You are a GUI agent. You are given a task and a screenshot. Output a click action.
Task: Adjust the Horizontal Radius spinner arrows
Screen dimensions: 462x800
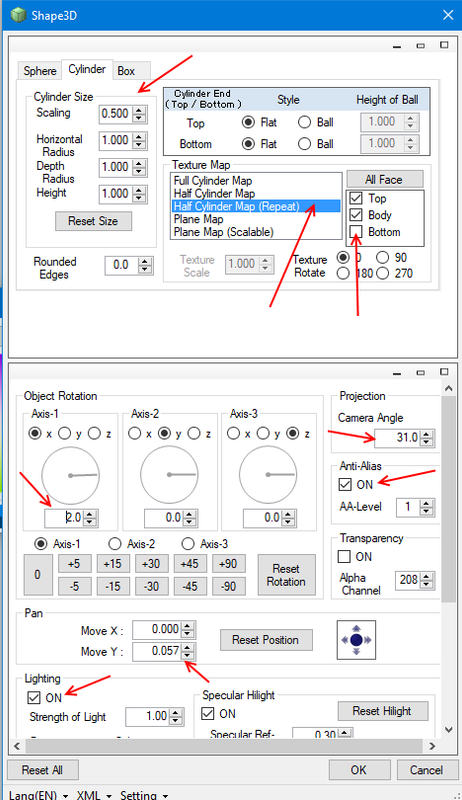pyautogui.click(x=139, y=140)
